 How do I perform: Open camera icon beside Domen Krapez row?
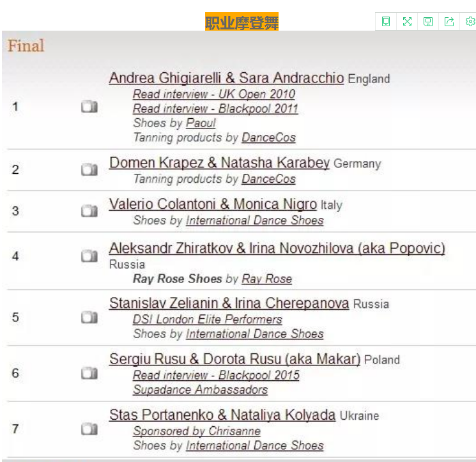(89, 169)
